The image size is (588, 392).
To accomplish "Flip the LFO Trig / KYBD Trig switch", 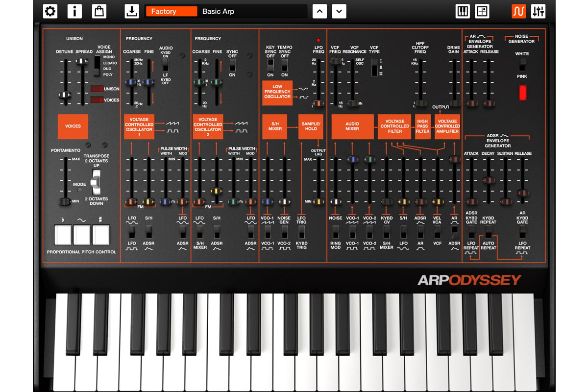I will pyautogui.click(x=301, y=231).
